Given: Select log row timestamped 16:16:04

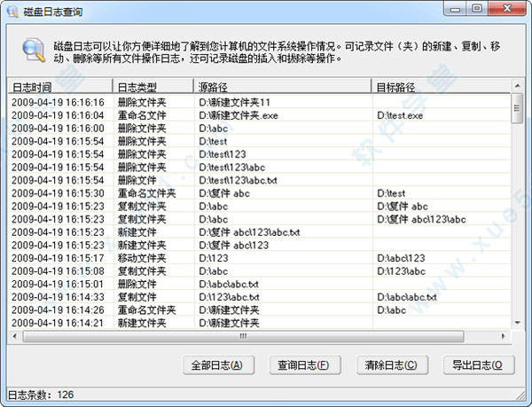Looking at the screenshot, I should (x=259, y=115).
